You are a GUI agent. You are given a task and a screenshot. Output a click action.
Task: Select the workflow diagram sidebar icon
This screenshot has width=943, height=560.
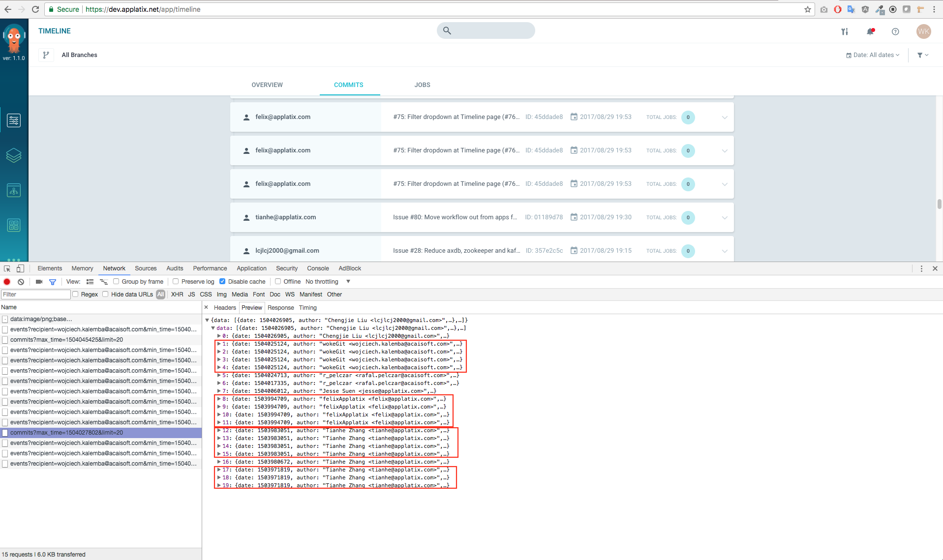[14, 190]
